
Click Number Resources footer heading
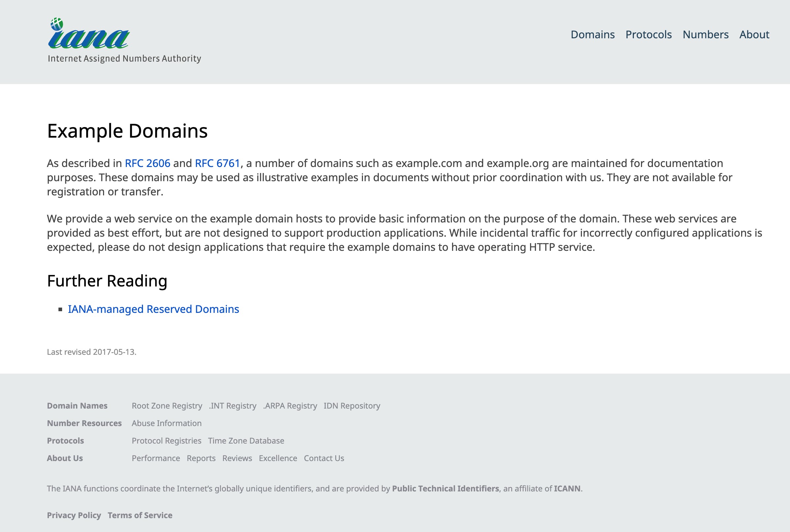(x=84, y=423)
